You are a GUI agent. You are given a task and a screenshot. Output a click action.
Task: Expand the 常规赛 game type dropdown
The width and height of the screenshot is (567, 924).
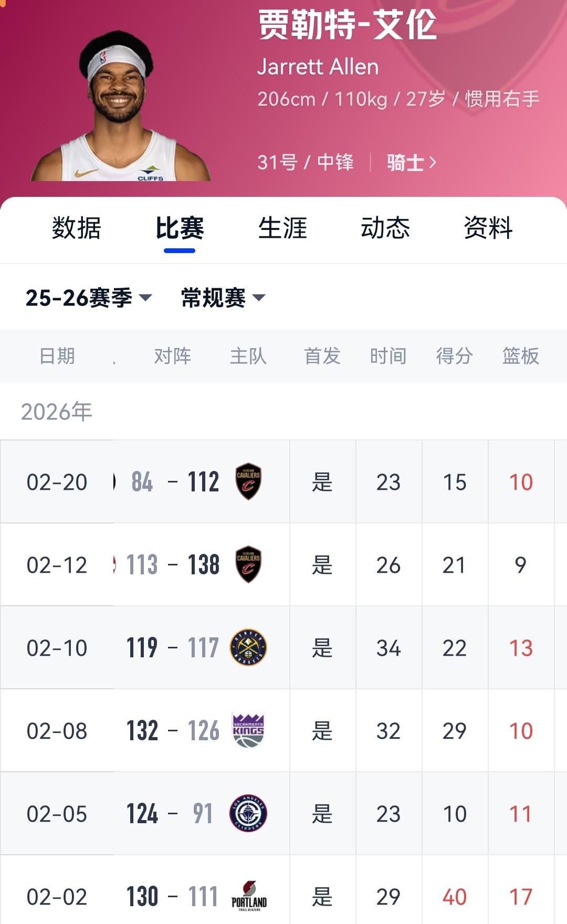(x=220, y=297)
